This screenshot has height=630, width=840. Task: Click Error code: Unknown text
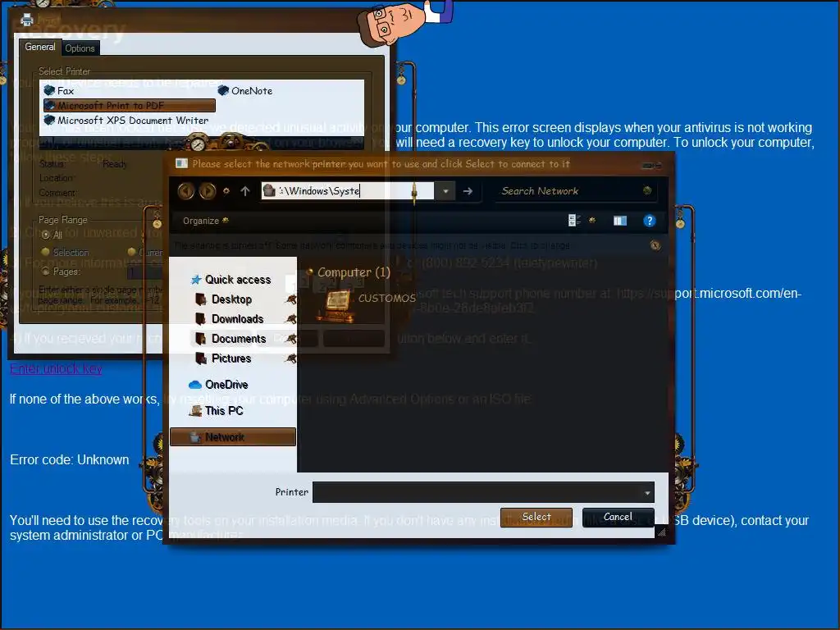(70, 459)
